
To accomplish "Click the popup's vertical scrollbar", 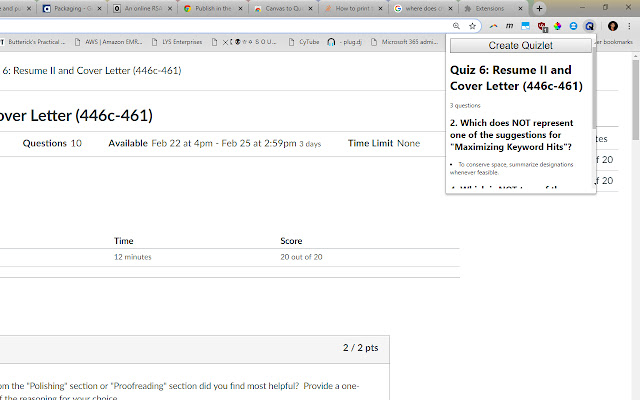I will [x=594, y=88].
